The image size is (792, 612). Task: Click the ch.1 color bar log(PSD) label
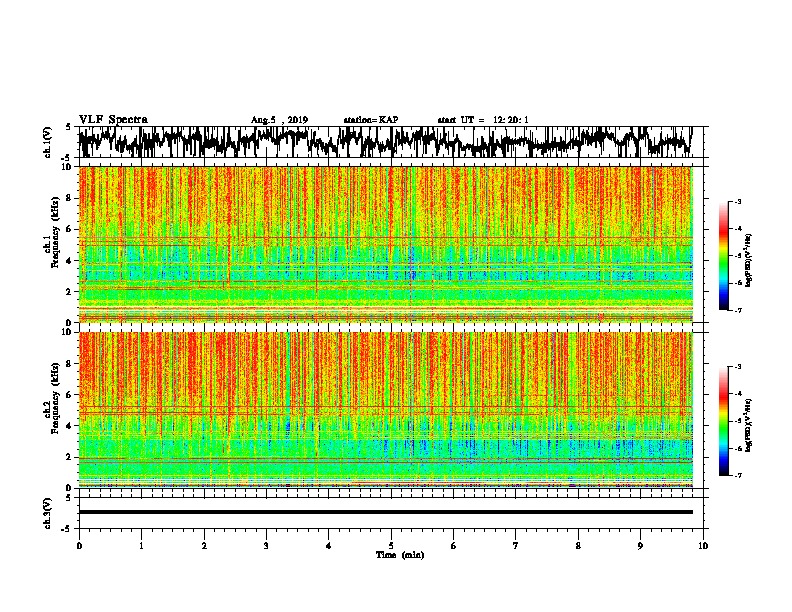pyautogui.click(x=748, y=260)
